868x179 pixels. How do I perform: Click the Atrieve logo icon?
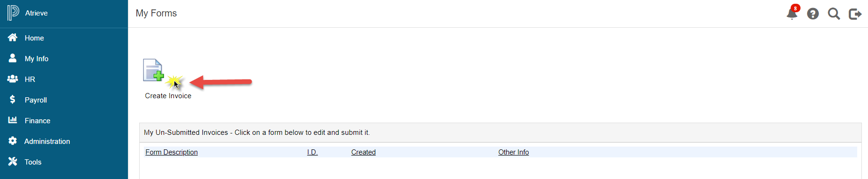(x=13, y=13)
